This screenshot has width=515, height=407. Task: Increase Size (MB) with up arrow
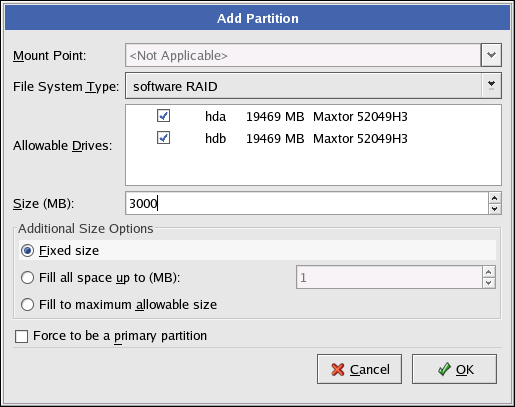click(x=495, y=198)
